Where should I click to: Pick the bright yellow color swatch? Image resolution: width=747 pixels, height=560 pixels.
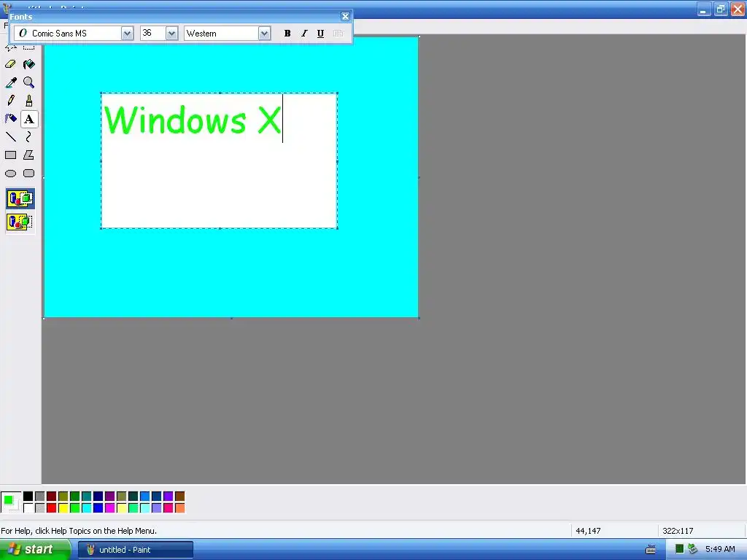click(63, 508)
